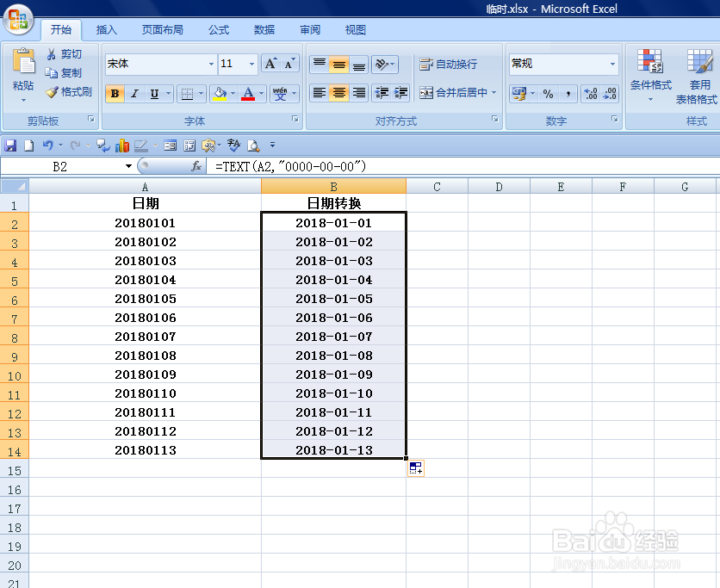The image size is (720, 588).
Task: Click the Office button orb
Action: (x=18, y=19)
